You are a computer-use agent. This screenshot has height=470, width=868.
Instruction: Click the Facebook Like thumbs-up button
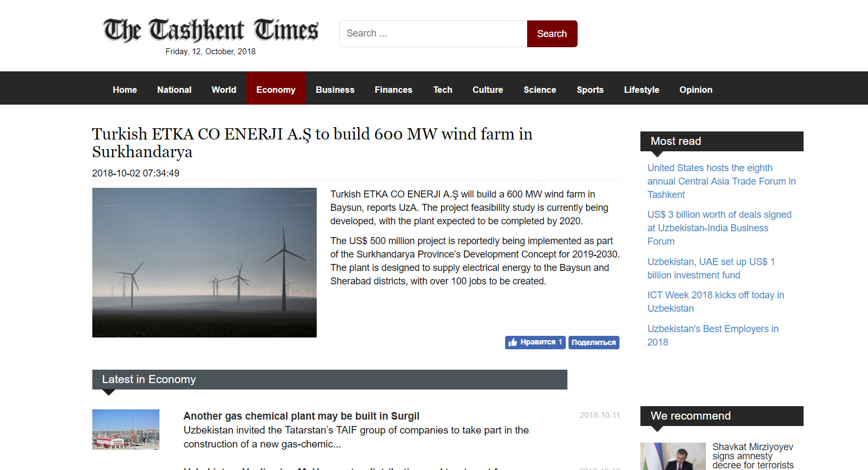(535, 342)
